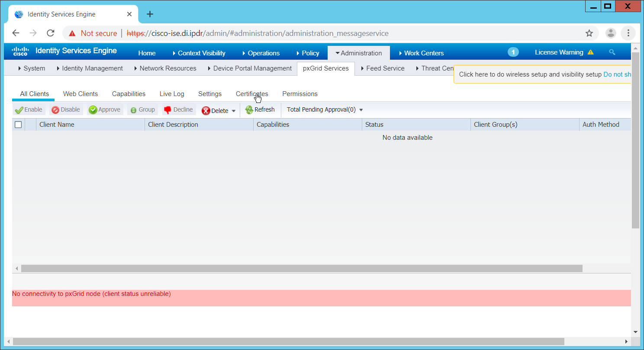
Task: Open the Live Log tab
Action: 171,94
